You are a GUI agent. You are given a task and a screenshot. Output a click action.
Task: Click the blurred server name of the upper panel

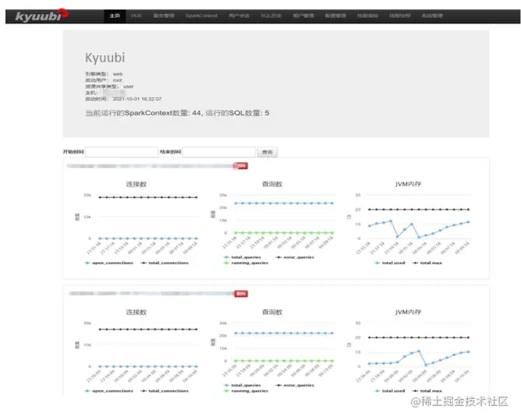[x=150, y=166]
